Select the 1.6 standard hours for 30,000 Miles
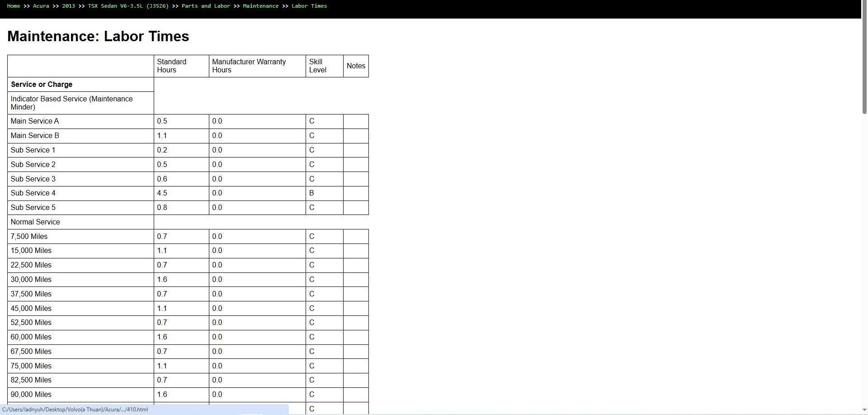The width and height of the screenshot is (868, 415). pos(162,280)
